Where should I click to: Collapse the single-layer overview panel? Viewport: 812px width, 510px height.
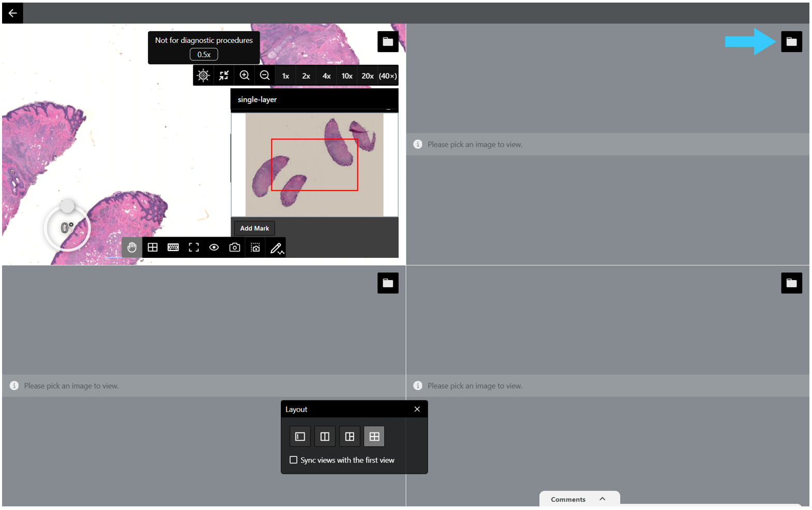point(388,109)
